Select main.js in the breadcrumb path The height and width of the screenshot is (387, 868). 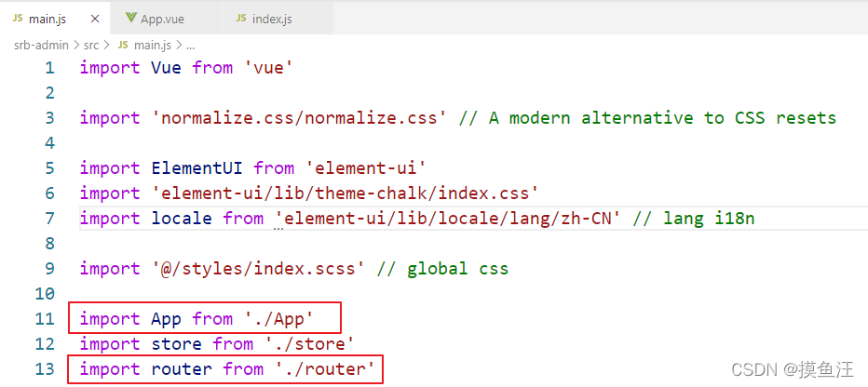tap(153, 46)
